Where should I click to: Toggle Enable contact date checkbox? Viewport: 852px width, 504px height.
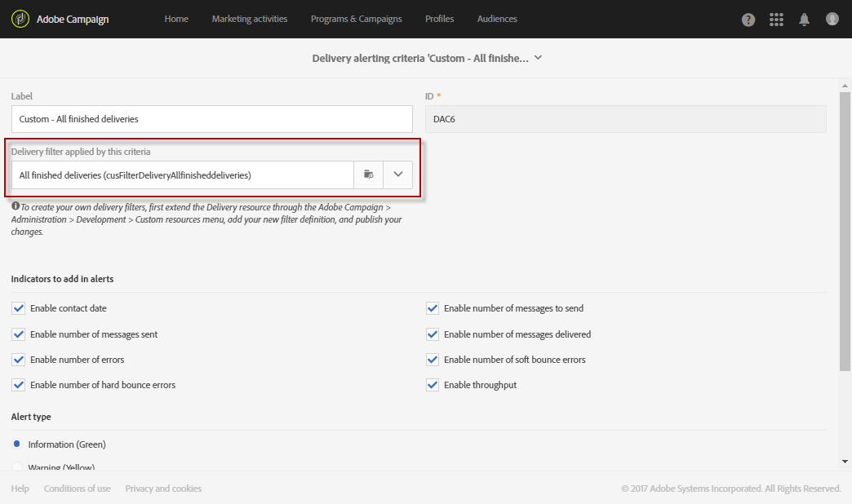(x=19, y=308)
